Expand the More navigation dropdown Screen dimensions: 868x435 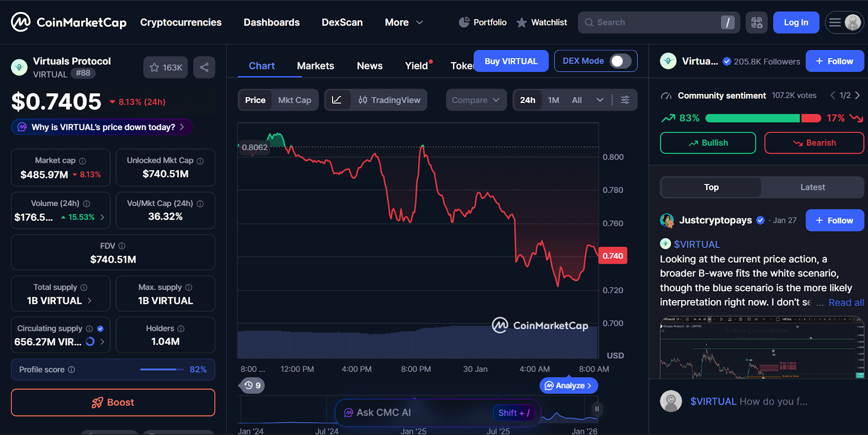click(x=404, y=22)
